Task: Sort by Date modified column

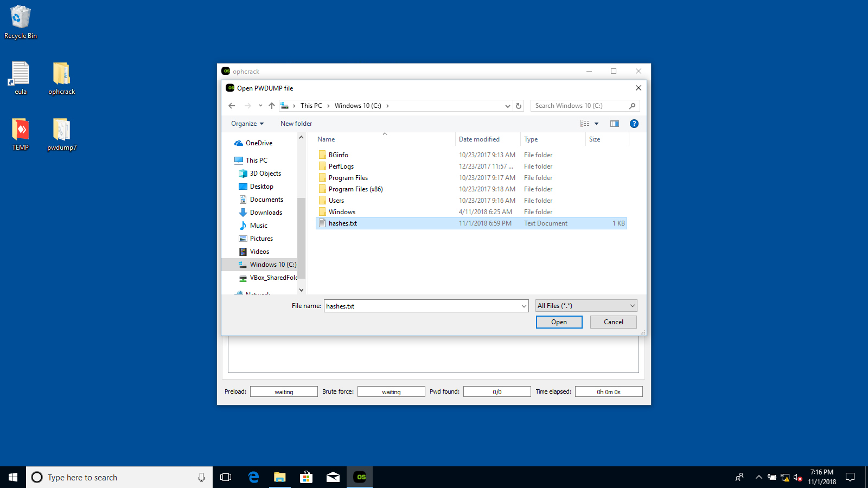Action: [488, 139]
